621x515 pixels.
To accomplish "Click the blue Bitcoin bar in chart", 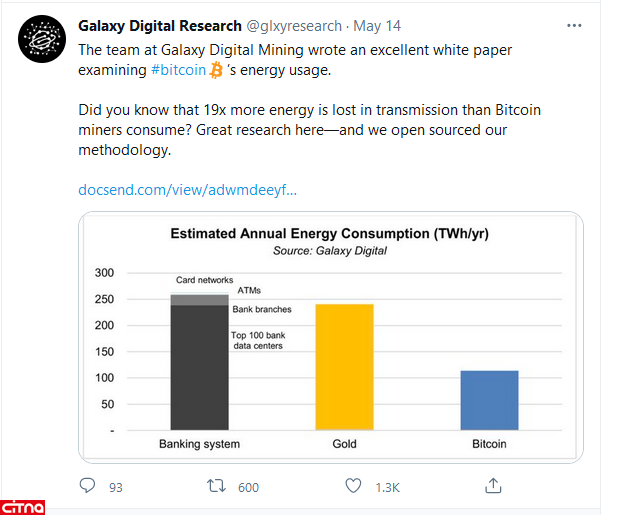I will [x=489, y=400].
